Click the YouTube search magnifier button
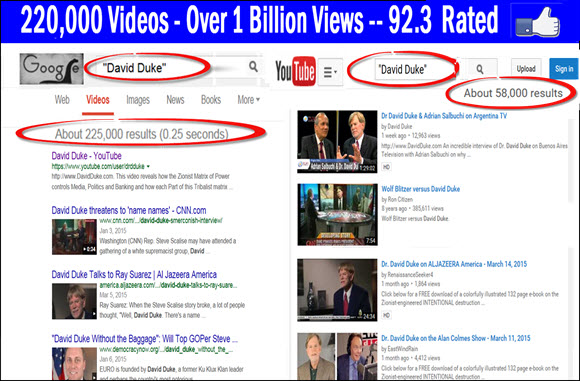 [x=479, y=69]
